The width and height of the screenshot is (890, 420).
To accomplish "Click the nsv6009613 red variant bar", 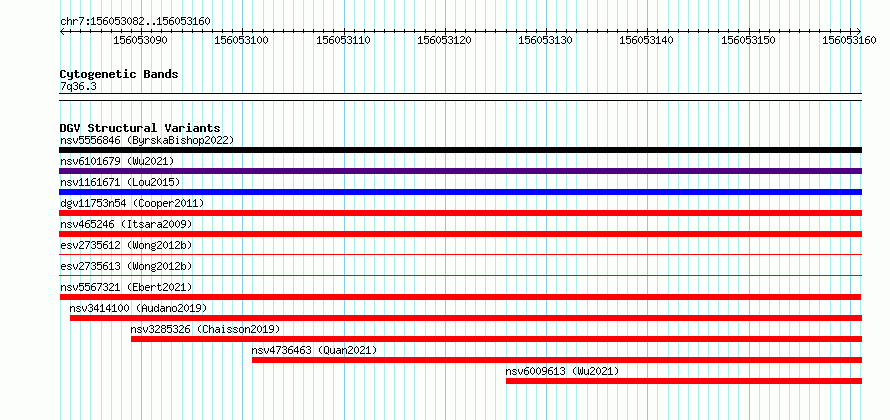I will pos(684,381).
